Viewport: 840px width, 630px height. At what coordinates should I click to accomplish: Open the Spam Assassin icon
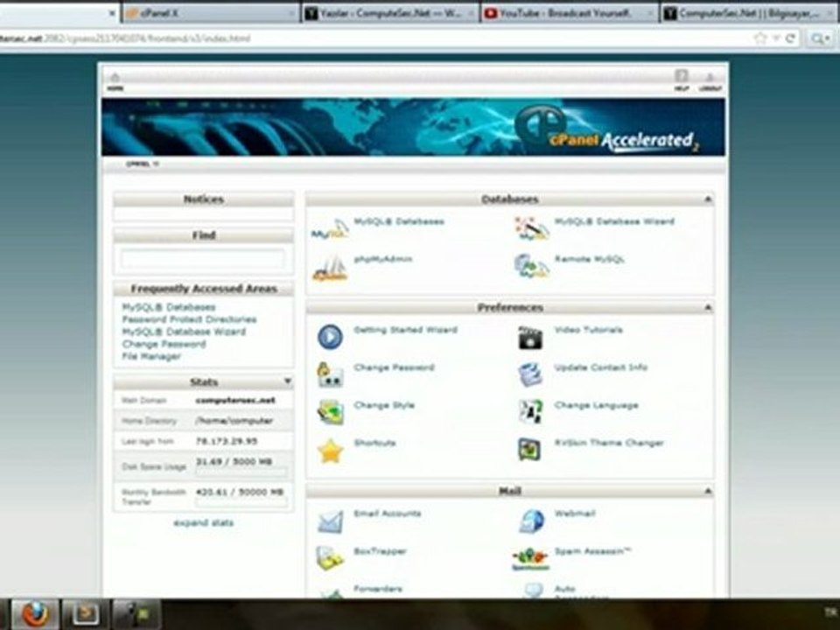530,559
